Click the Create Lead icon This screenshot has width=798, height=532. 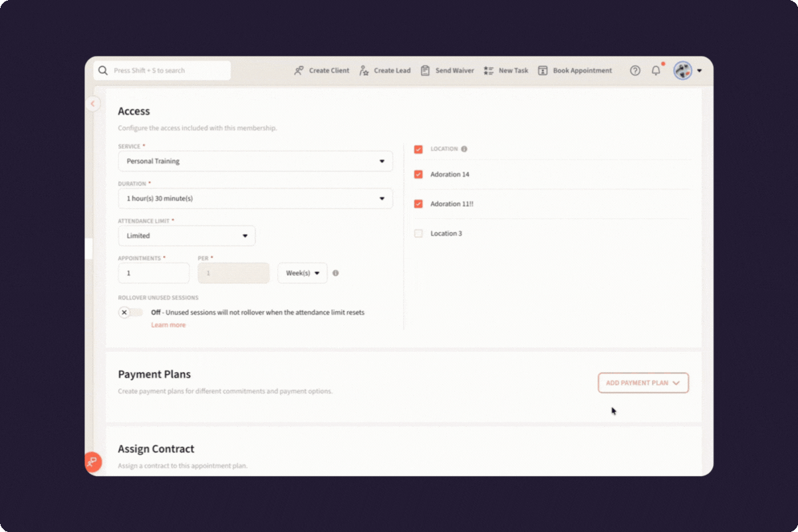363,70
